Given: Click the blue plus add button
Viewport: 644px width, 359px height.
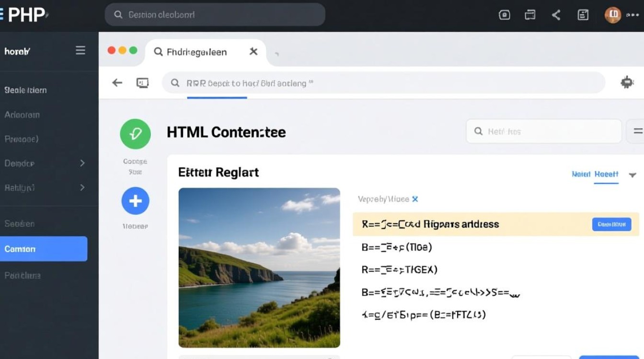Looking at the screenshot, I should click(x=135, y=201).
